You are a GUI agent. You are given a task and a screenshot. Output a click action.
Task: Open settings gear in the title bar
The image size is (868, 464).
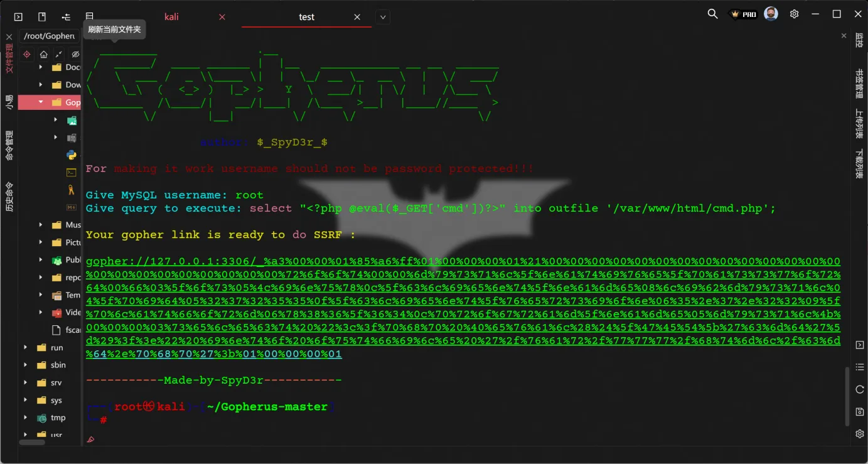794,14
